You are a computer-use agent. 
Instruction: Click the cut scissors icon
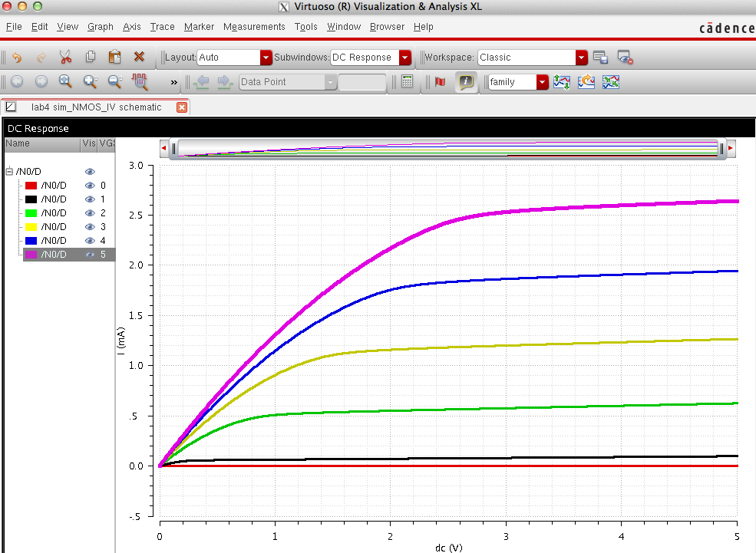pyautogui.click(x=65, y=57)
